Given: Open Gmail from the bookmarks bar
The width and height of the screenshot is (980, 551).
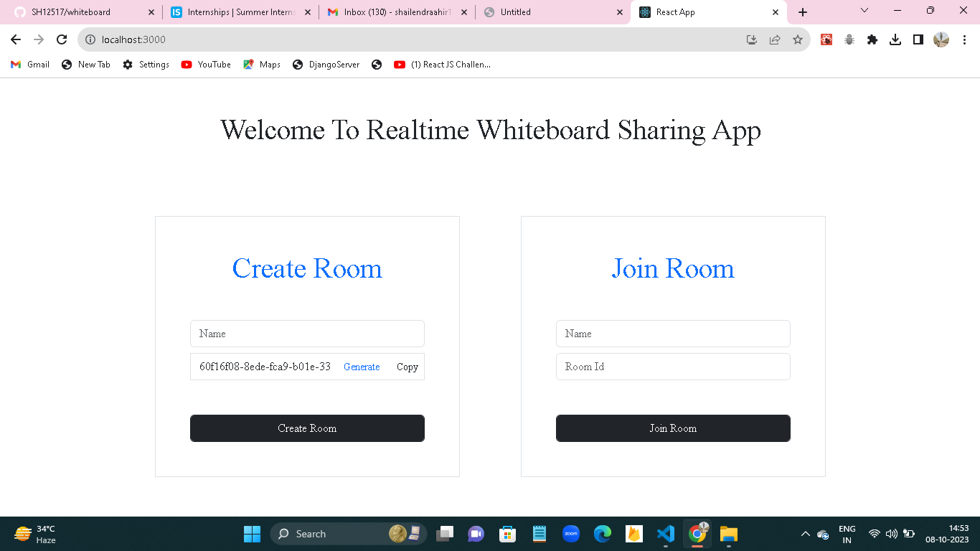Looking at the screenshot, I should [29, 64].
